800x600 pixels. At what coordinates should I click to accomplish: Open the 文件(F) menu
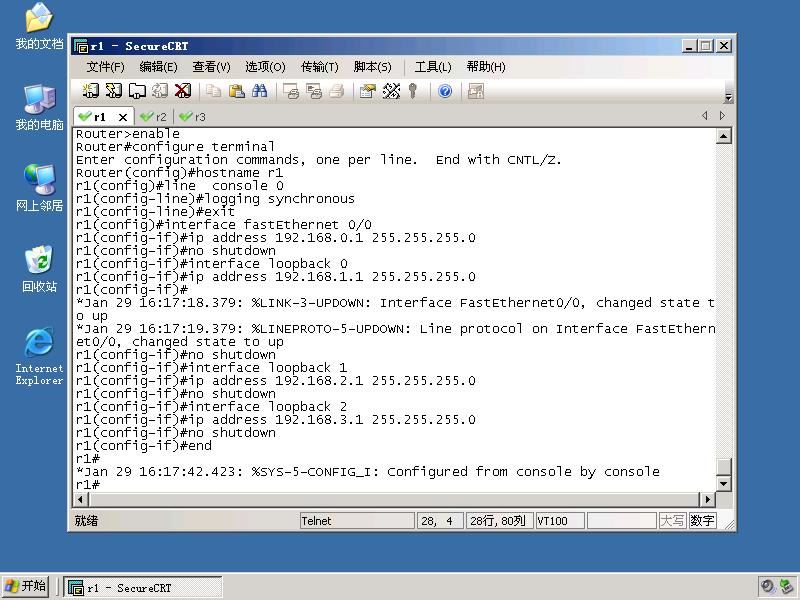pos(105,67)
